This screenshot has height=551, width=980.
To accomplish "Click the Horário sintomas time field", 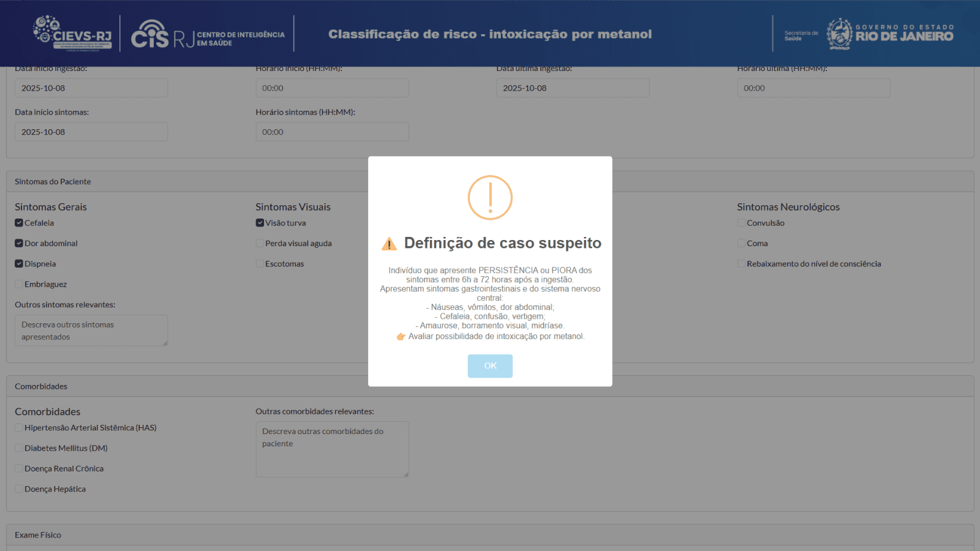I will 332,132.
